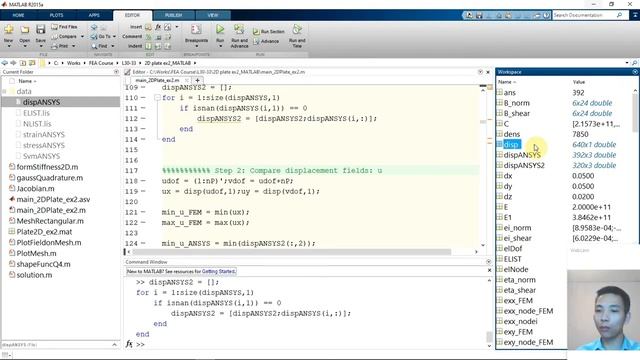Click the magnifier in Search Documentation
This screenshot has width=640, height=360.
pos(620,15)
